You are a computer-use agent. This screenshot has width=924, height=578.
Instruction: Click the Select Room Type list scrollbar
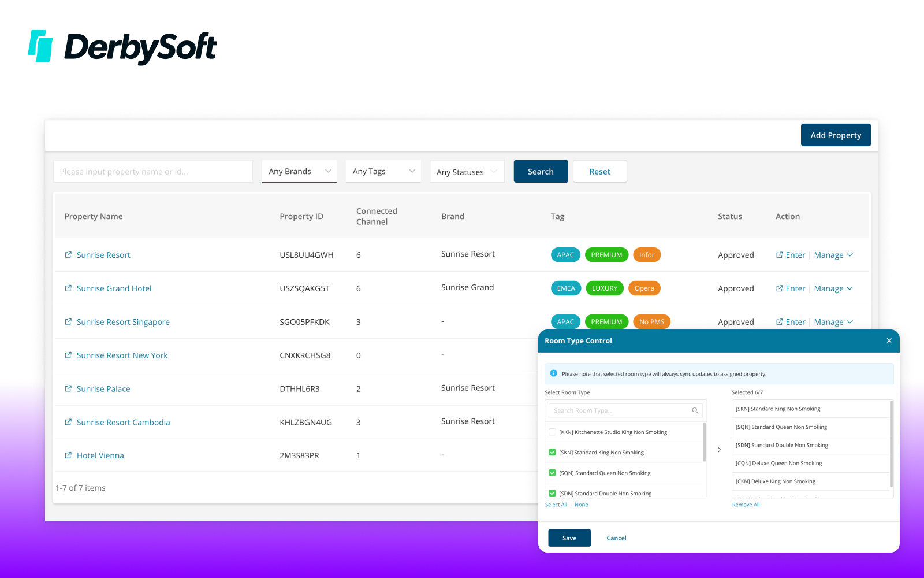[705, 442]
